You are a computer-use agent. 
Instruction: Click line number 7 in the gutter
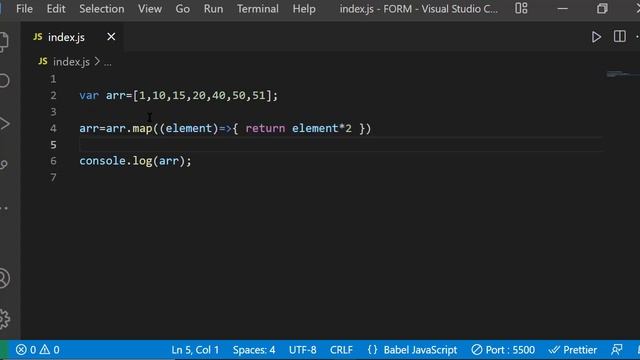tap(53, 177)
